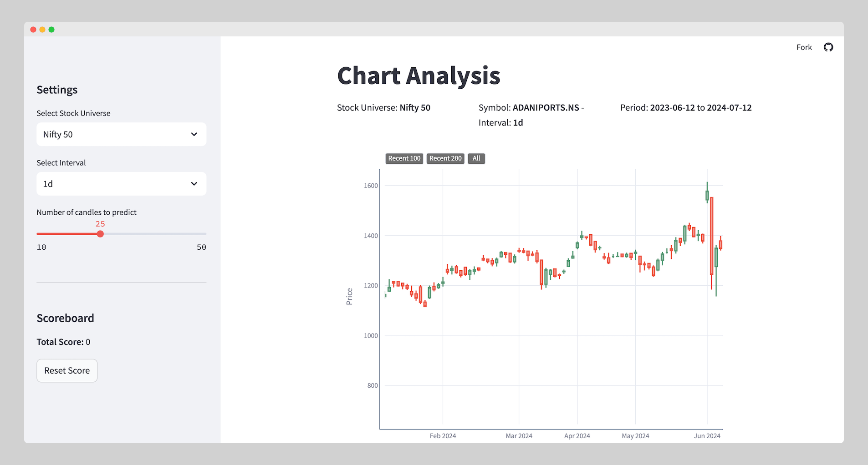Image resolution: width=868 pixels, height=465 pixels.
Task: Click the Apr 2024 x-axis label
Action: click(577, 436)
